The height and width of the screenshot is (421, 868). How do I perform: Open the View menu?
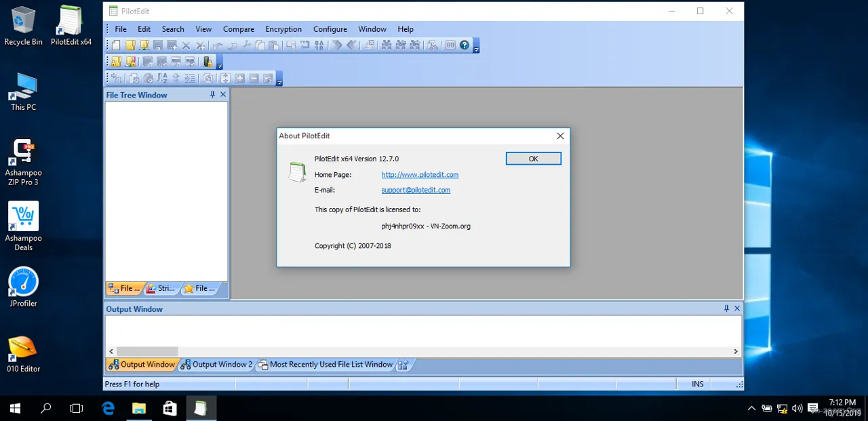(x=203, y=29)
